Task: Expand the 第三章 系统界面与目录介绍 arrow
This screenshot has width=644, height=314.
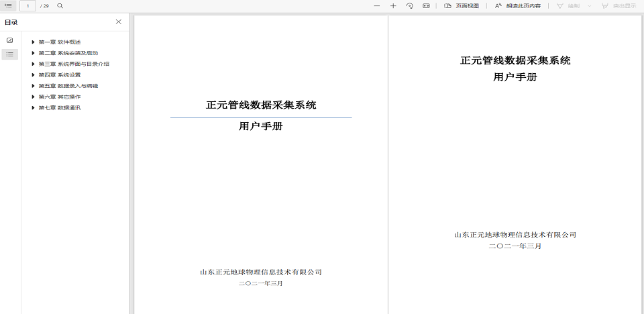Action: click(x=33, y=64)
